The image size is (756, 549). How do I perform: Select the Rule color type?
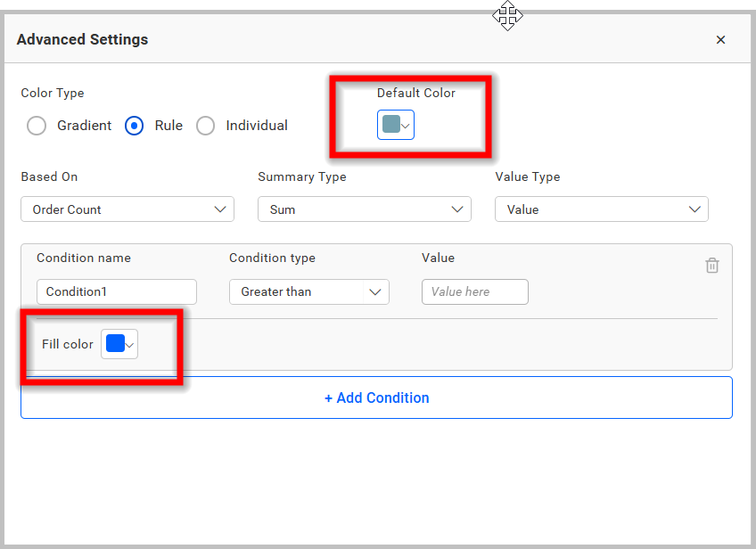coord(134,126)
